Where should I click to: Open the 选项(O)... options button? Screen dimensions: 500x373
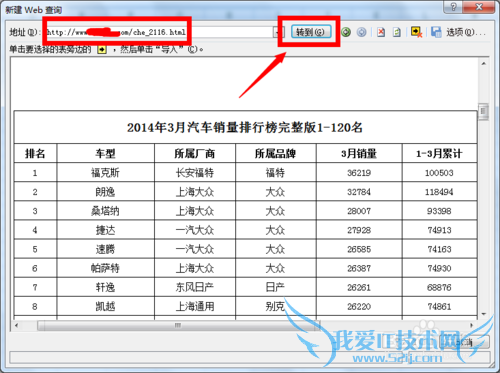tap(466, 32)
